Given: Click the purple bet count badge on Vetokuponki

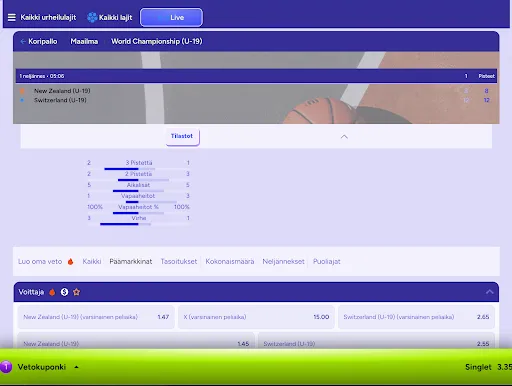Looking at the screenshot, I should [x=6, y=367].
